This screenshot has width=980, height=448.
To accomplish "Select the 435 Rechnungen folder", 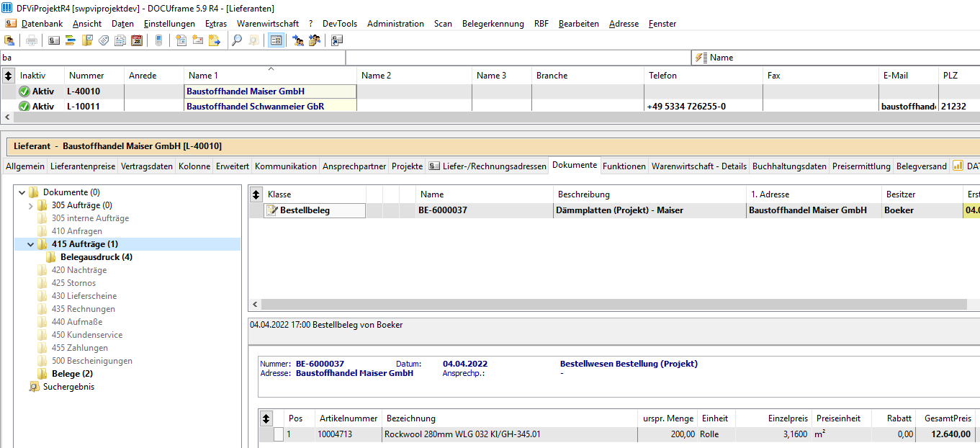I will pyautogui.click(x=83, y=309).
